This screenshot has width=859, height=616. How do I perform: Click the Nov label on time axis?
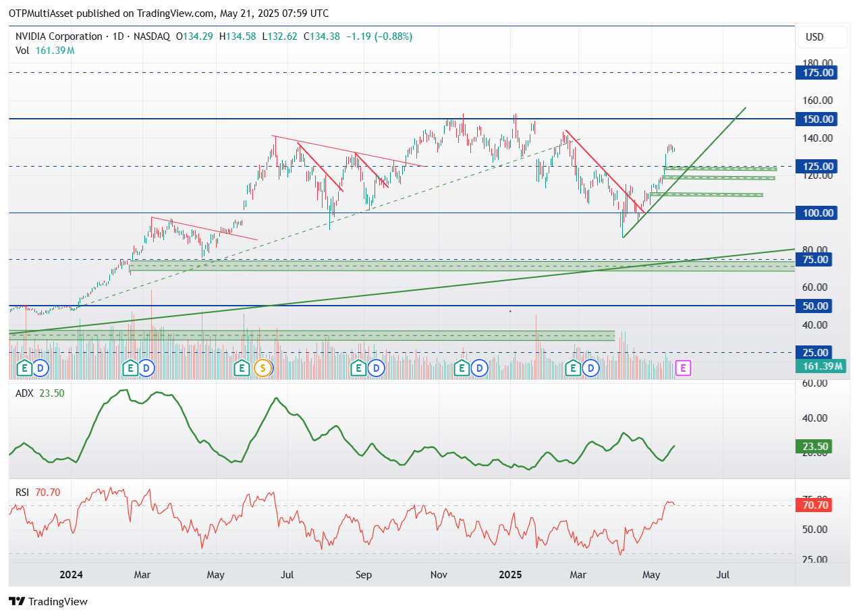[x=439, y=575]
